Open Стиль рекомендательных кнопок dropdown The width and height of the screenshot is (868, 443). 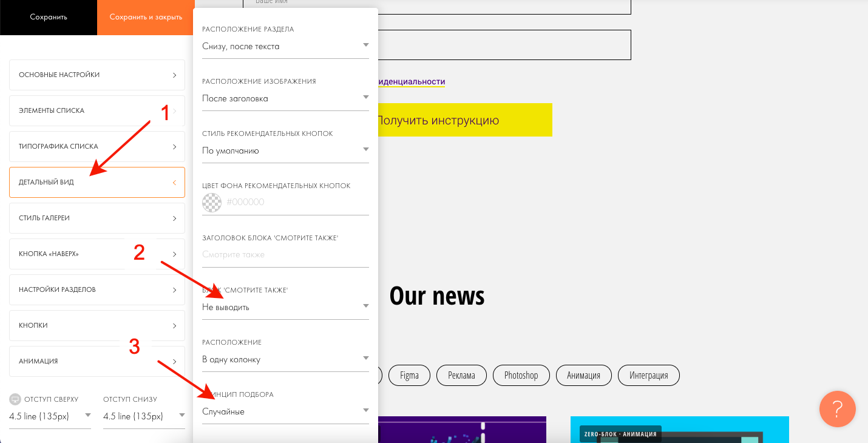[x=285, y=150]
